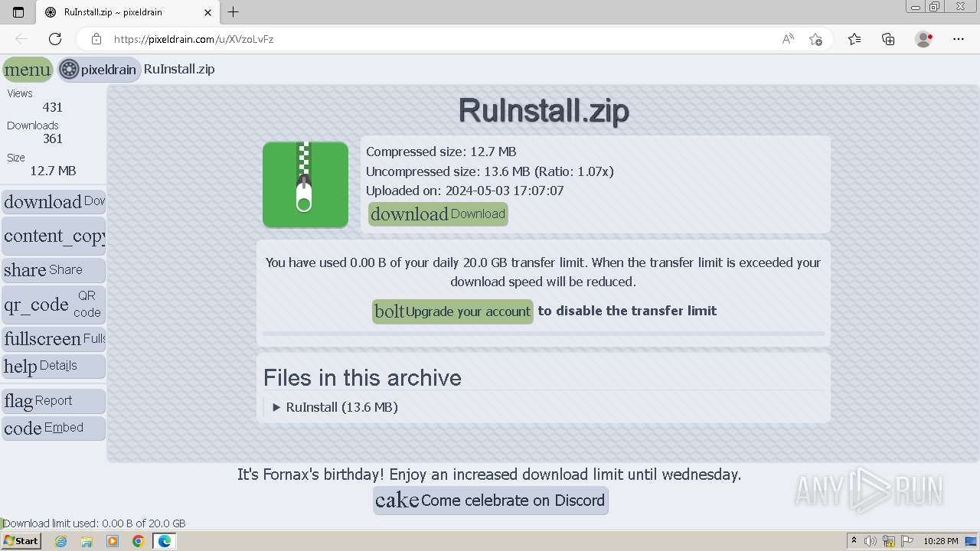Open the Favorites list
This screenshot has width=980, height=551.
tap(854, 39)
